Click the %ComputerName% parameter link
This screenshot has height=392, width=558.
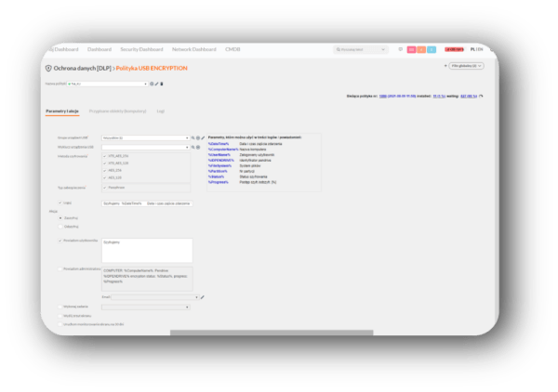click(223, 150)
